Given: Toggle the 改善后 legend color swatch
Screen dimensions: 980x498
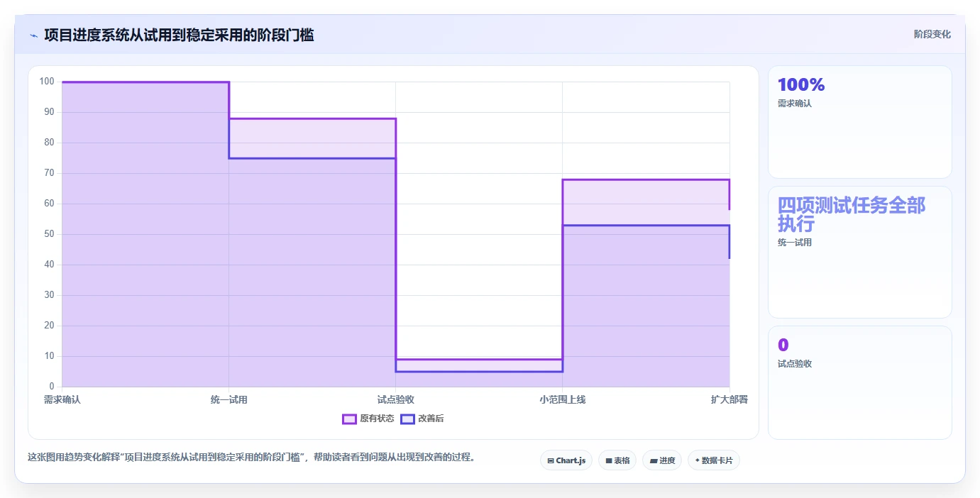Looking at the screenshot, I should [x=407, y=419].
